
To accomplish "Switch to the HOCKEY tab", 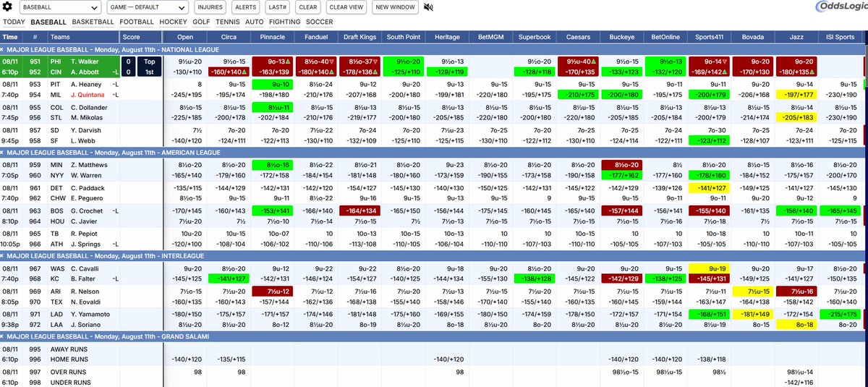I will (x=173, y=22).
